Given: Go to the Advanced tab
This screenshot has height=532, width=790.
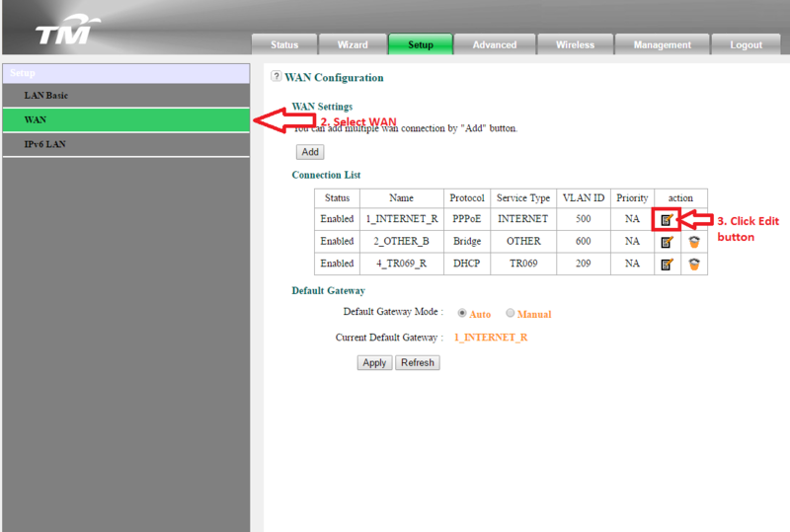Looking at the screenshot, I should [x=494, y=44].
